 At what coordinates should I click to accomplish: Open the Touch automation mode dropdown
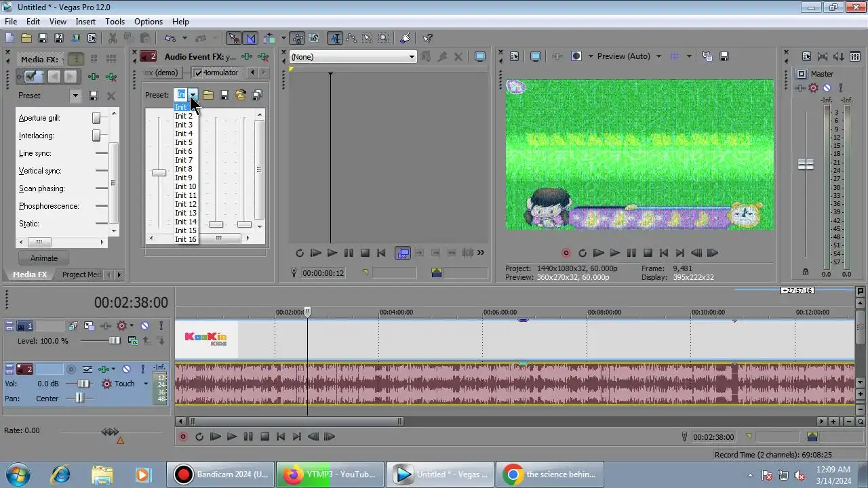coord(145,384)
